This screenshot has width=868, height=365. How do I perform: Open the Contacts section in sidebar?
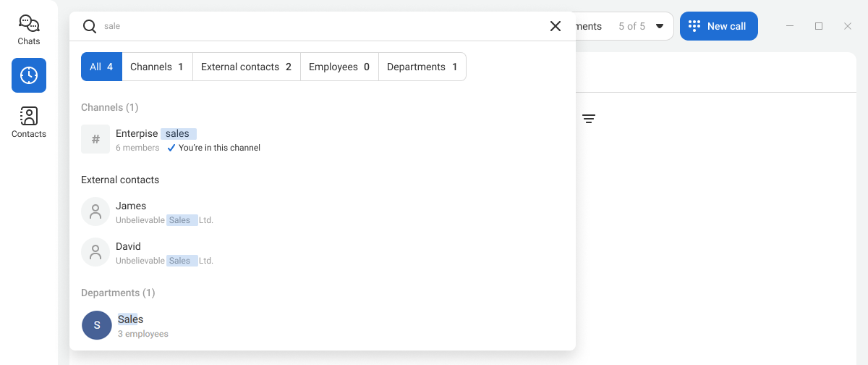click(29, 122)
